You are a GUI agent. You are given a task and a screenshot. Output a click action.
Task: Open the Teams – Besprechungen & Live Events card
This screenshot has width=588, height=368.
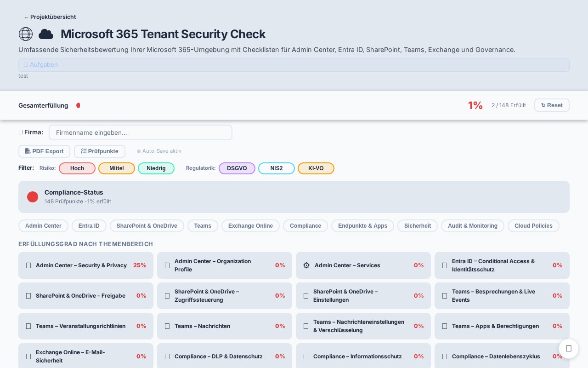pyautogui.click(x=502, y=296)
